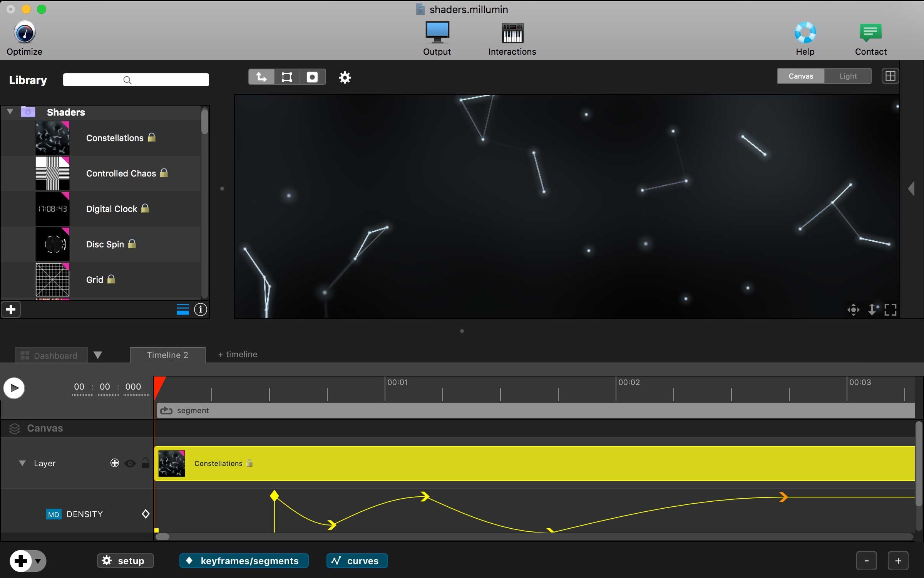Click the playback play button
The image size is (924, 578).
14,388
